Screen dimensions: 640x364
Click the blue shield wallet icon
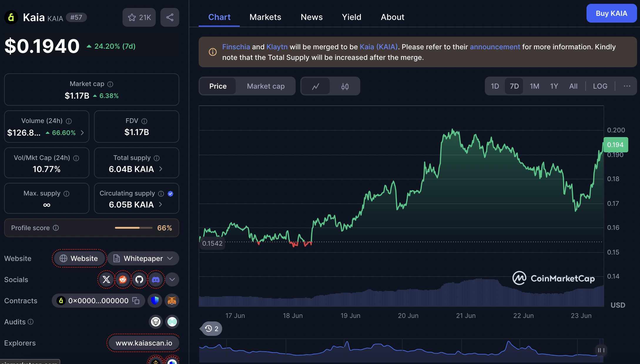click(x=155, y=301)
